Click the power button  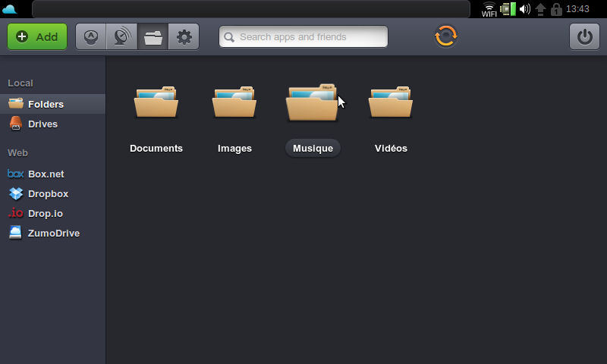tap(584, 36)
